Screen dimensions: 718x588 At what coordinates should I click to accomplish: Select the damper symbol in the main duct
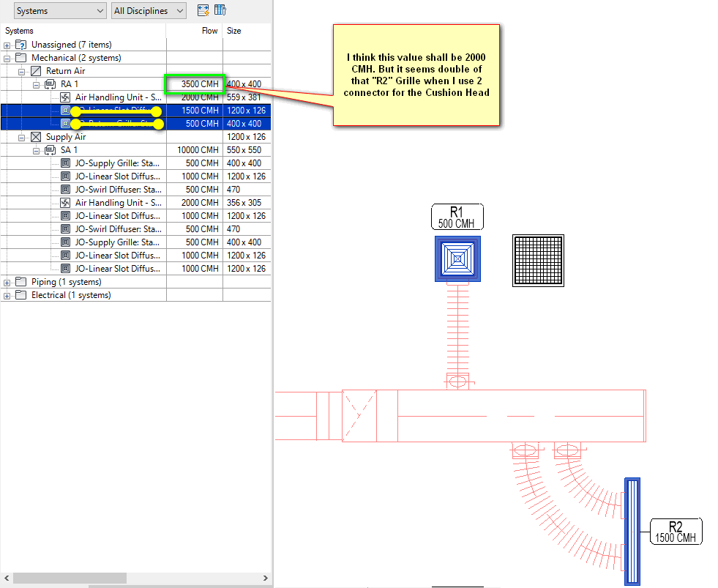pyautogui.click(x=359, y=416)
